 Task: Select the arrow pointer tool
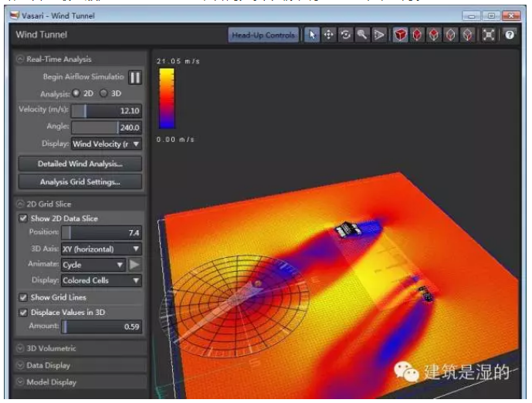click(312, 35)
